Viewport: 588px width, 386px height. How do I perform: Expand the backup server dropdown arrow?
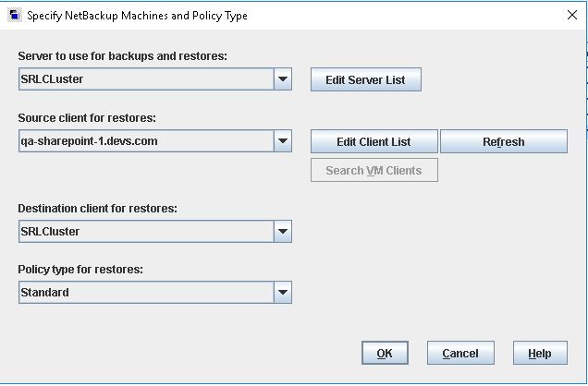(283, 79)
